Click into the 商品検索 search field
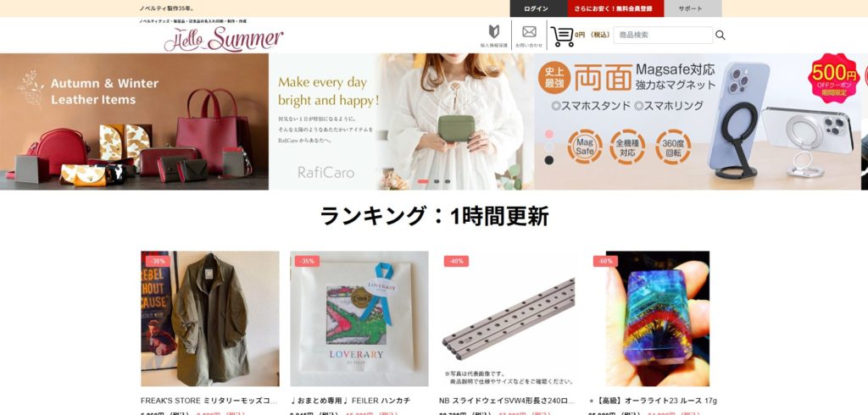 (663, 35)
